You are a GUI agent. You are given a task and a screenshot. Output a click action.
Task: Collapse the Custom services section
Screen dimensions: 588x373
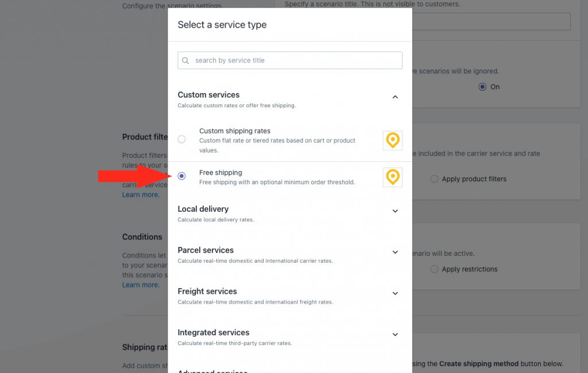click(x=395, y=97)
